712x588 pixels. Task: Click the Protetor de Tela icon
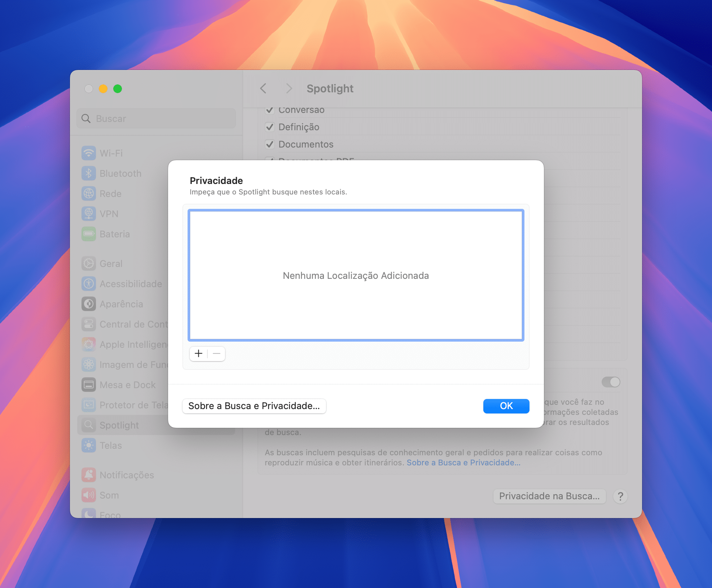tap(88, 405)
